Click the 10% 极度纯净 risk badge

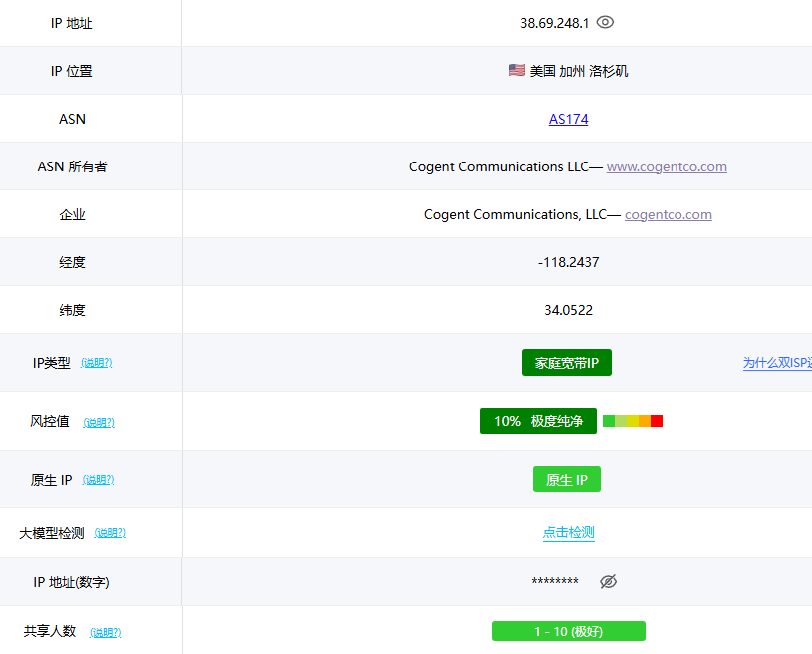538,421
